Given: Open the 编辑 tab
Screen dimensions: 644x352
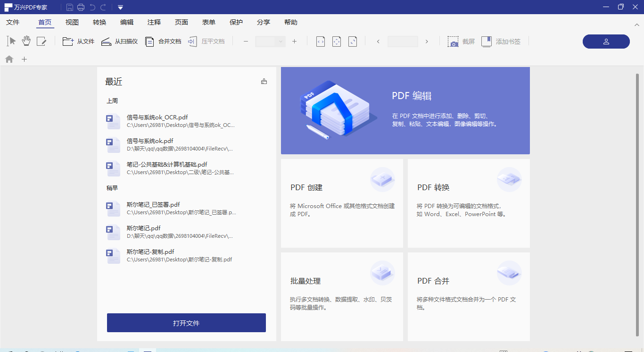Looking at the screenshot, I should [x=127, y=22].
